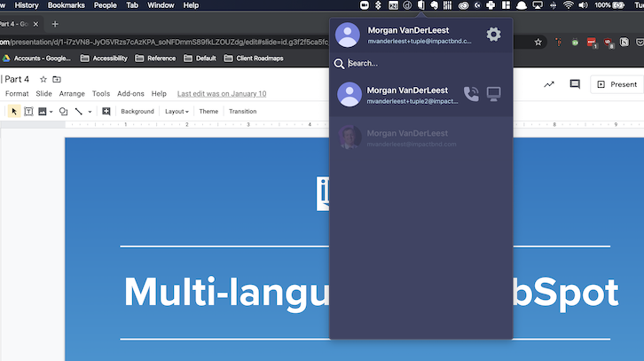Click the Present button

[x=616, y=84]
